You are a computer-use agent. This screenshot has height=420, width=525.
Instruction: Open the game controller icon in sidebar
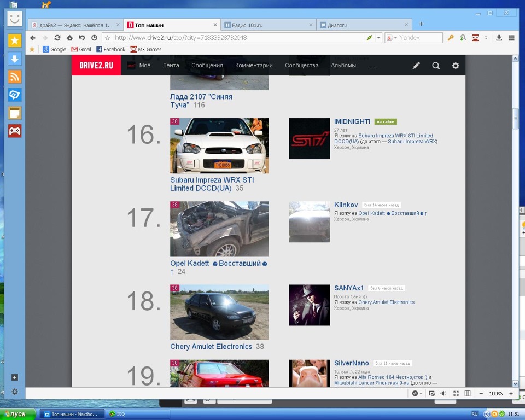(x=14, y=131)
